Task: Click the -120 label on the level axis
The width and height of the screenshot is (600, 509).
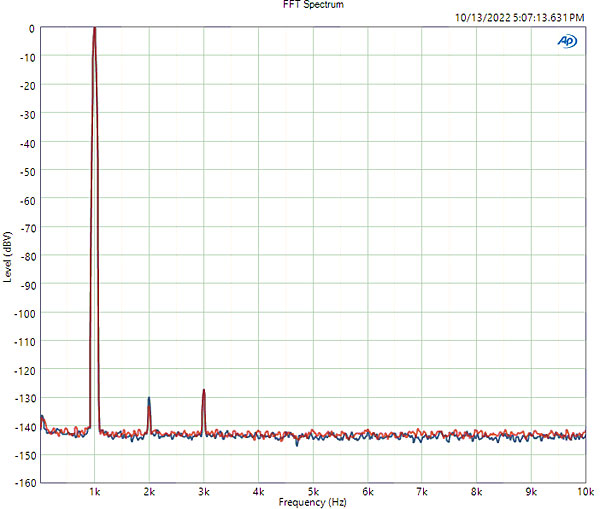Action: click(x=26, y=370)
